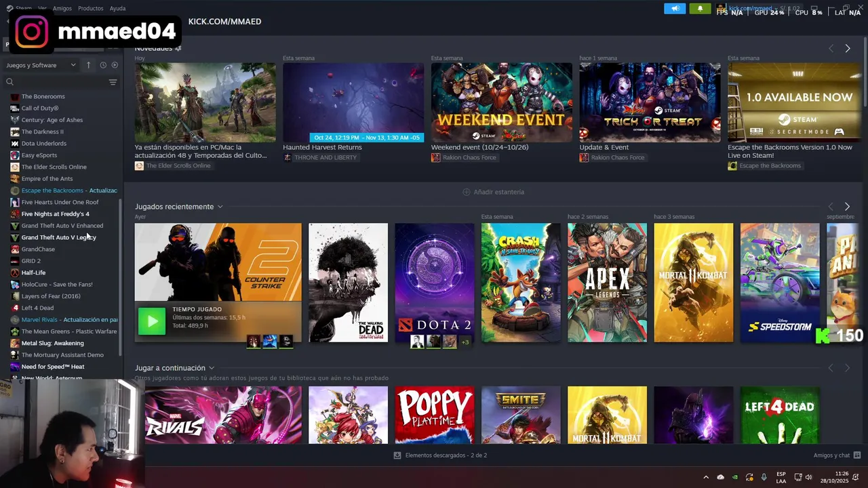Viewport: 868px width, 488px height.
Task: Expand the Juegos y Software filter dropdown
Action: click(x=41, y=65)
